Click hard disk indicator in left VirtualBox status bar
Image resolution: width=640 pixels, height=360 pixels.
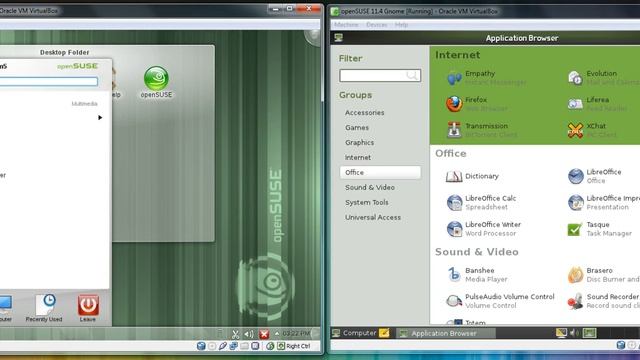pyautogui.click(x=201, y=346)
